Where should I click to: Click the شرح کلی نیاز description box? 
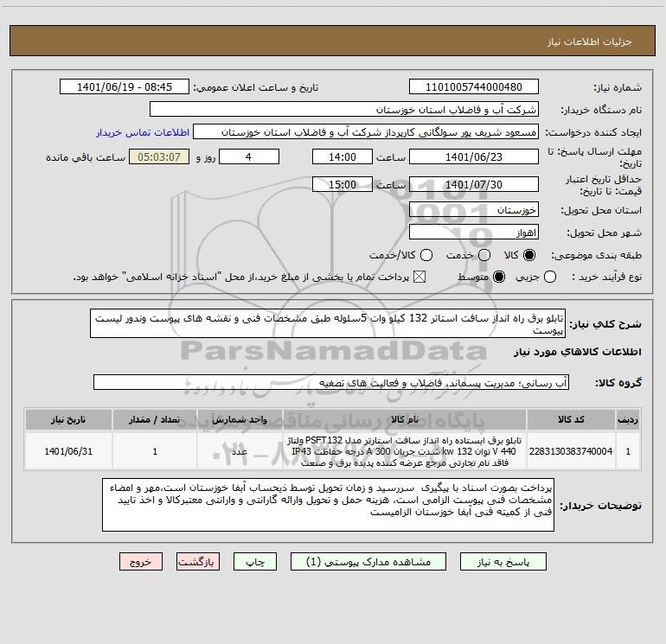point(328,323)
